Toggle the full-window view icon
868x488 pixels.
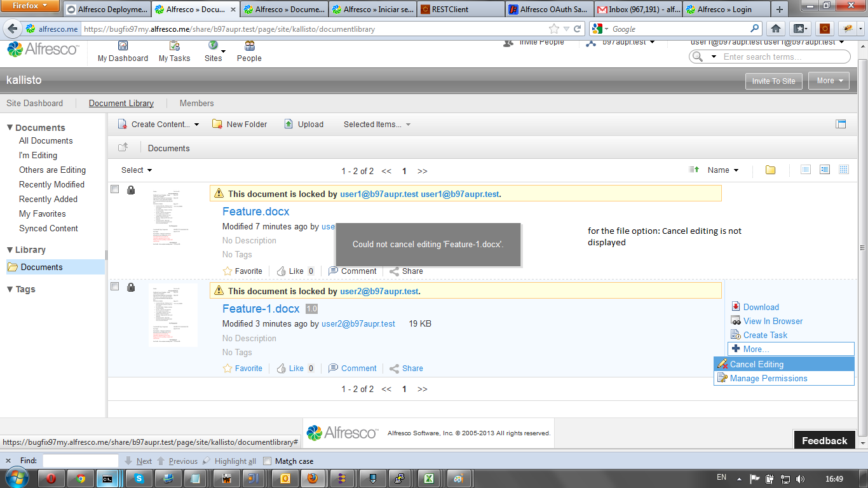pyautogui.click(x=841, y=124)
